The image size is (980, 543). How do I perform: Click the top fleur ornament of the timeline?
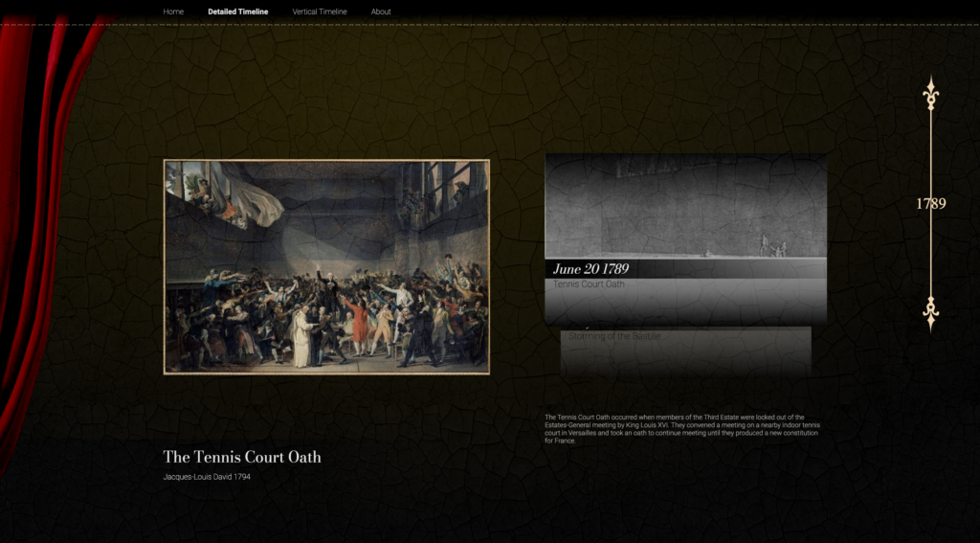pos(930,94)
